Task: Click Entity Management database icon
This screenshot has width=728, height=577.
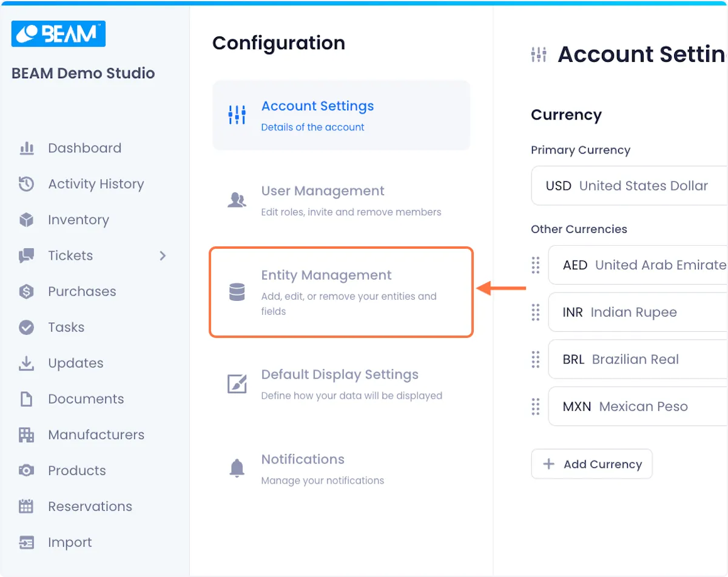Action: [237, 292]
